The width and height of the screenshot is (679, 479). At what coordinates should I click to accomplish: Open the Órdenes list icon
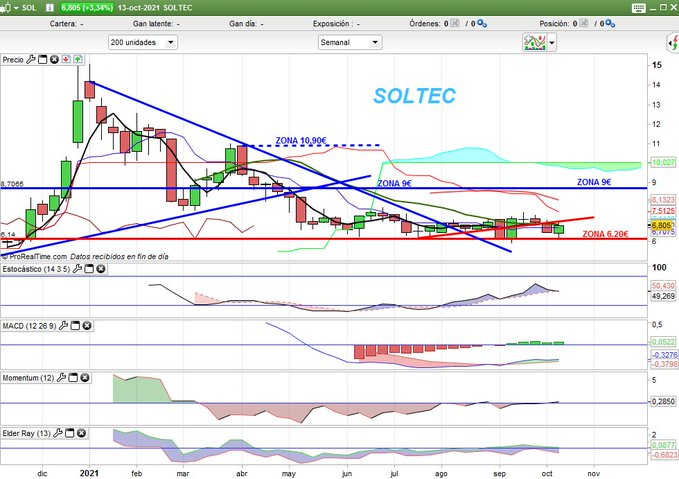coord(455,23)
